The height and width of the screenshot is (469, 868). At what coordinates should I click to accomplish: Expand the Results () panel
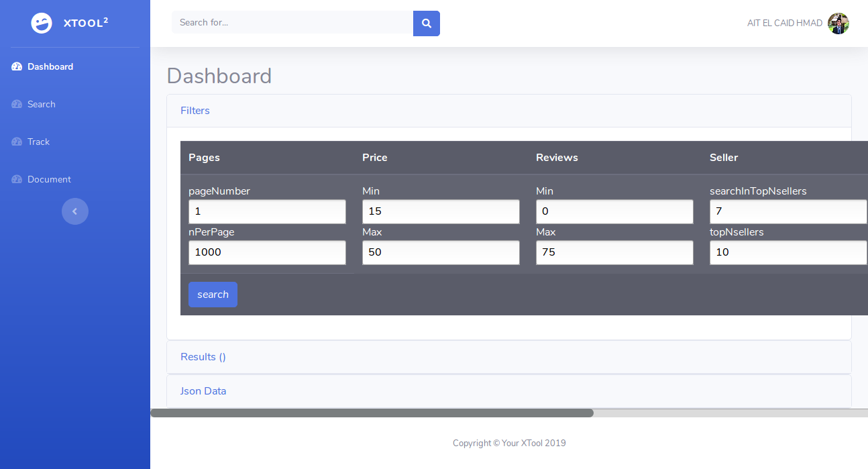pyautogui.click(x=203, y=357)
